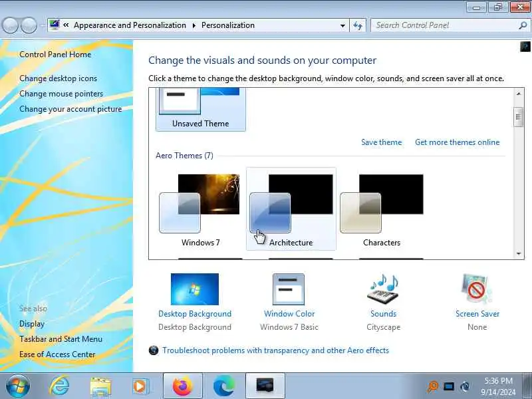Screen dimensions: 532x399
Task: Click the Aero Themes (7) heading
Action: pyautogui.click(x=184, y=156)
